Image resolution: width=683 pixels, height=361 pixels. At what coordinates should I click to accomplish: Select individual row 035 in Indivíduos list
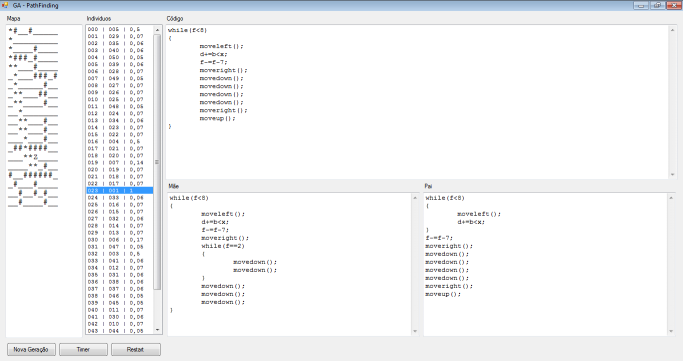click(120, 275)
